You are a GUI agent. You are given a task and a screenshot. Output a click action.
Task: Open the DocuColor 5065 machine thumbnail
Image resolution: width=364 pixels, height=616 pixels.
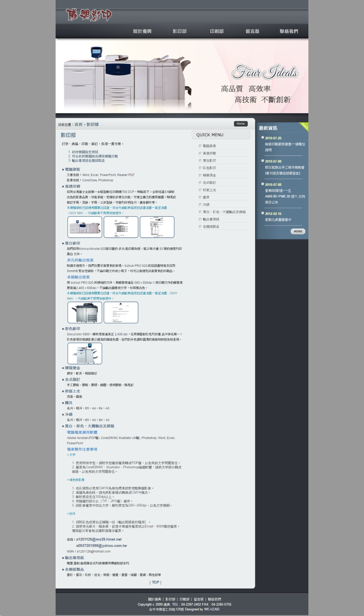coord(85,353)
